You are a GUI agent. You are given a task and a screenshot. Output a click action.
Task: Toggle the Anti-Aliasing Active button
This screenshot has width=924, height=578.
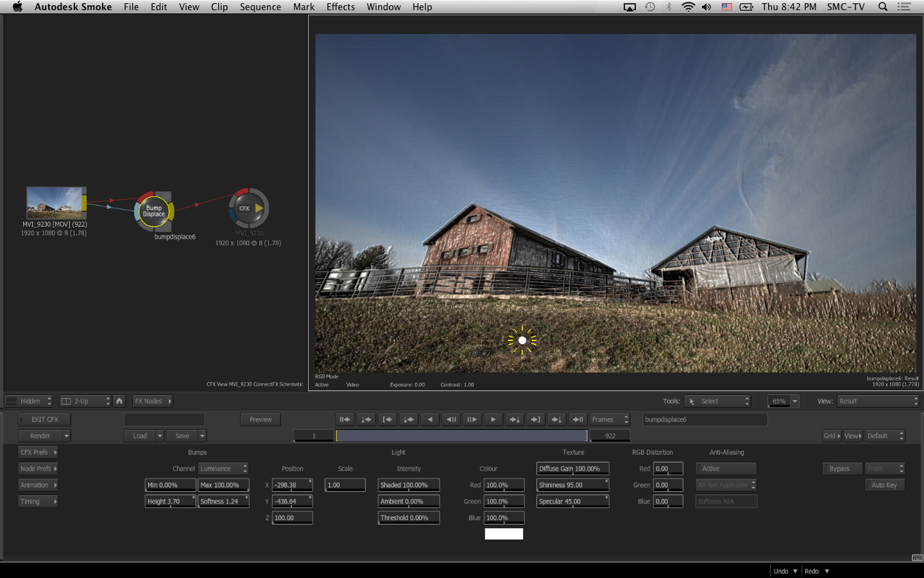pyautogui.click(x=726, y=469)
